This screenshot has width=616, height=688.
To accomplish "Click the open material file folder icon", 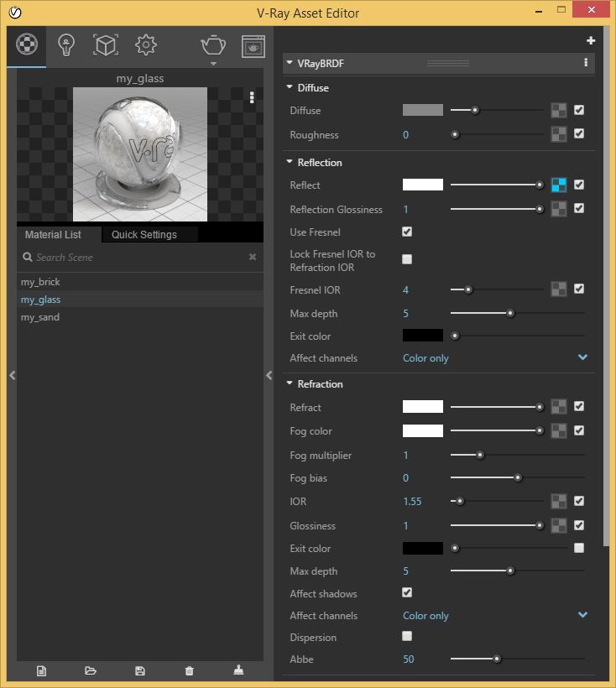I will (91, 670).
